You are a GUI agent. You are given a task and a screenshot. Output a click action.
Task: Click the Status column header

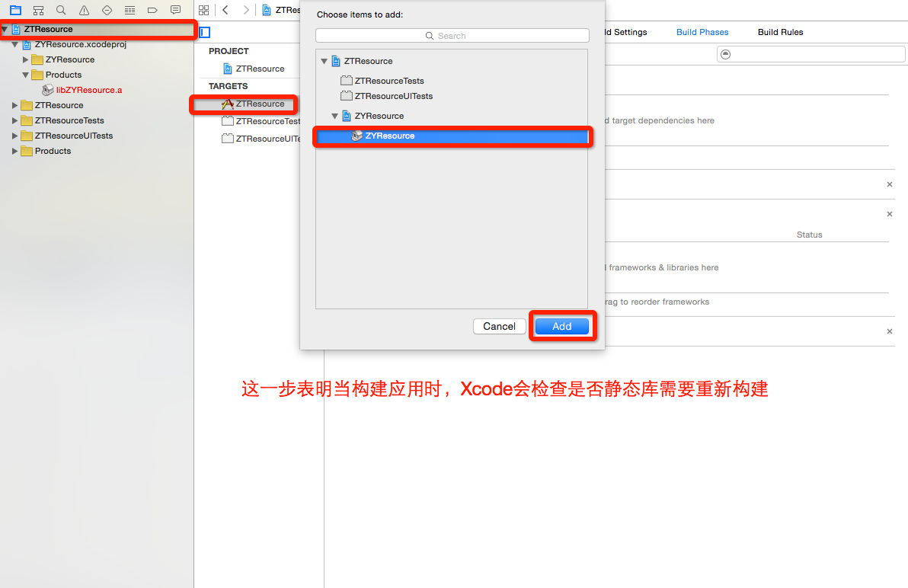coord(809,235)
